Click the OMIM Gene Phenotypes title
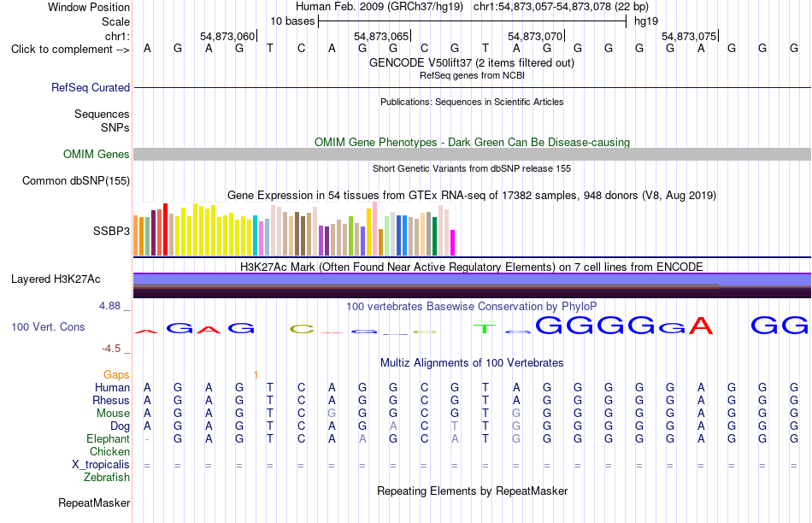 pos(472,143)
